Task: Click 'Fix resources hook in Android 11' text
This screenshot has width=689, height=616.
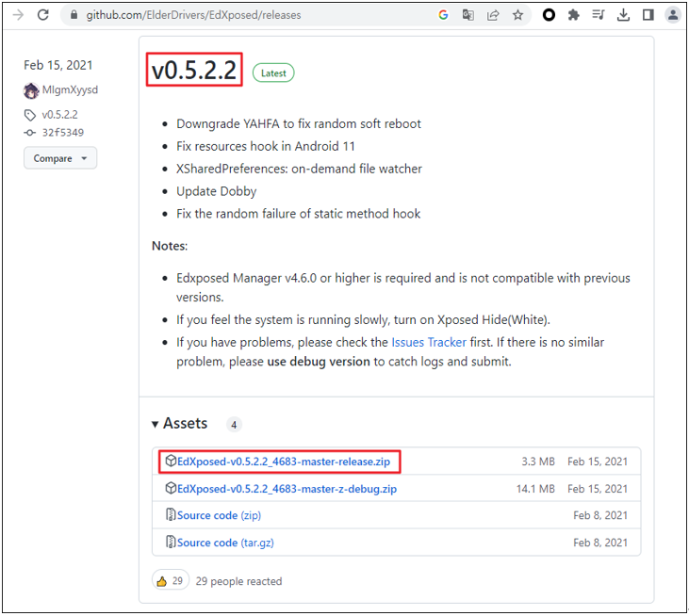Action: coord(266,146)
